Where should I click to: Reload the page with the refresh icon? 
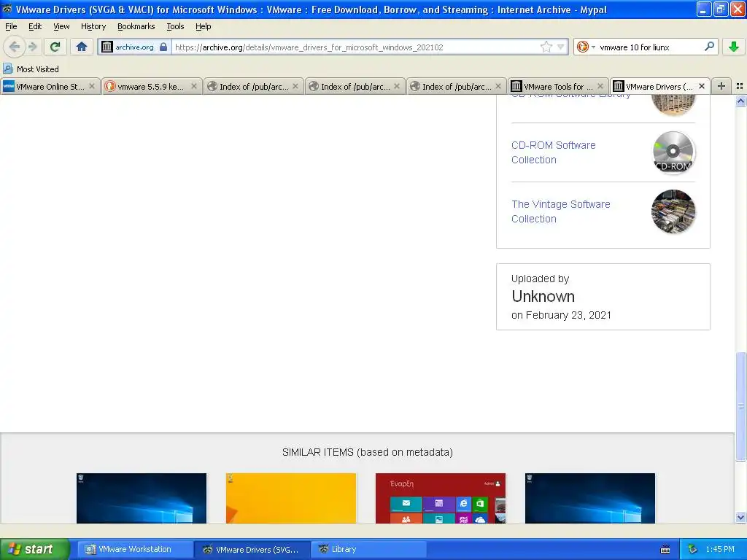55,47
